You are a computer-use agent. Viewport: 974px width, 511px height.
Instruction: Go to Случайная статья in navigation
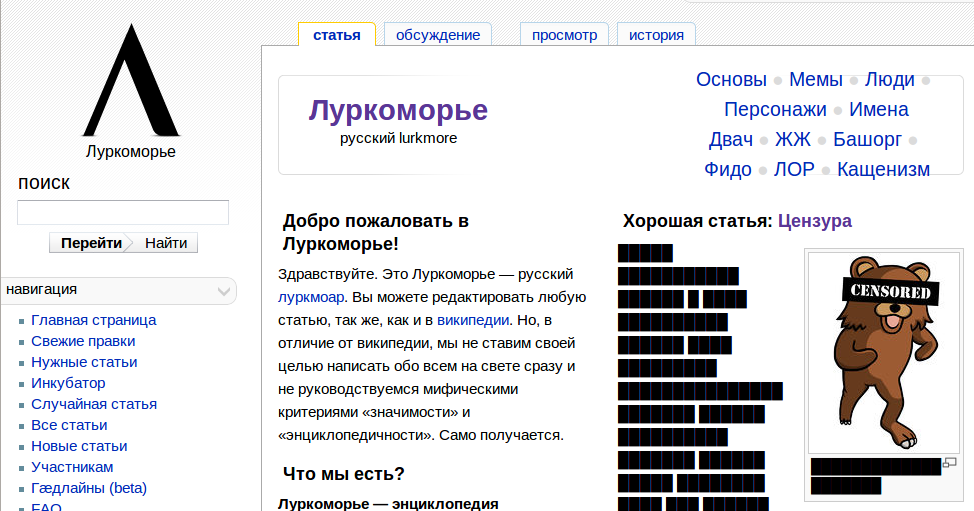[94, 404]
